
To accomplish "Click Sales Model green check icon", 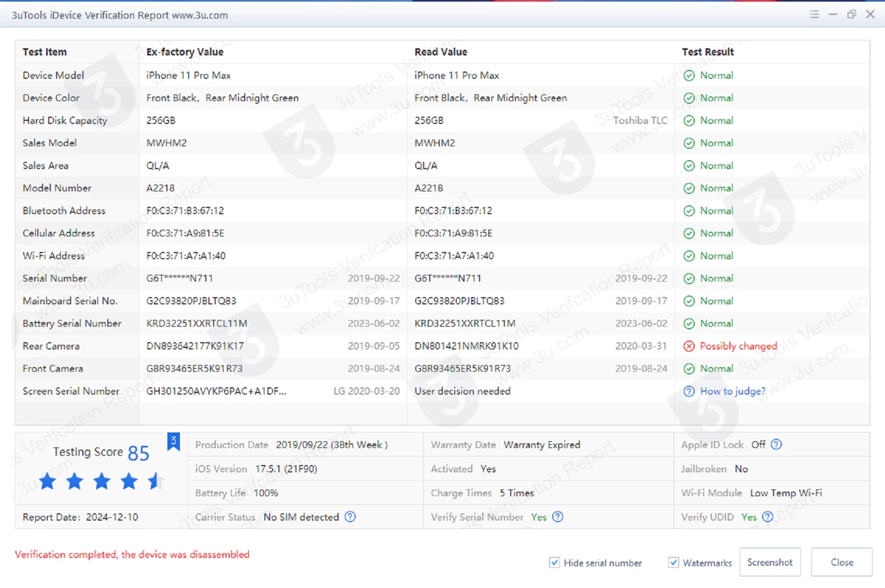I will [x=689, y=143].
